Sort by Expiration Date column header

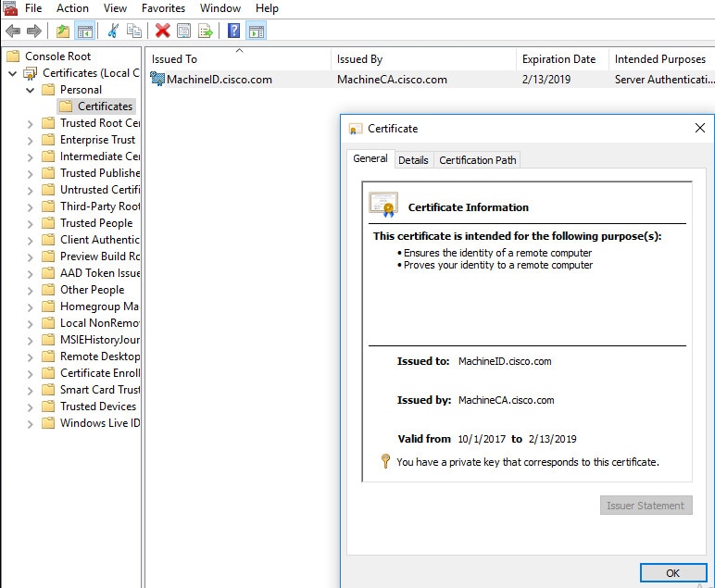pos(563,59)
